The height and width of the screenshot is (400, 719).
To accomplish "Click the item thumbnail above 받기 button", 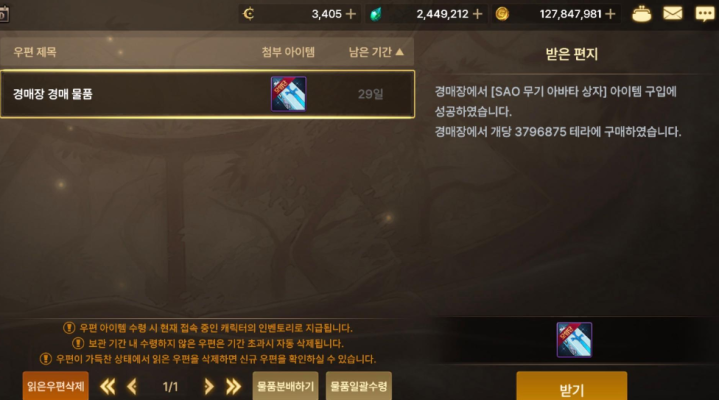I will point(574,340).
